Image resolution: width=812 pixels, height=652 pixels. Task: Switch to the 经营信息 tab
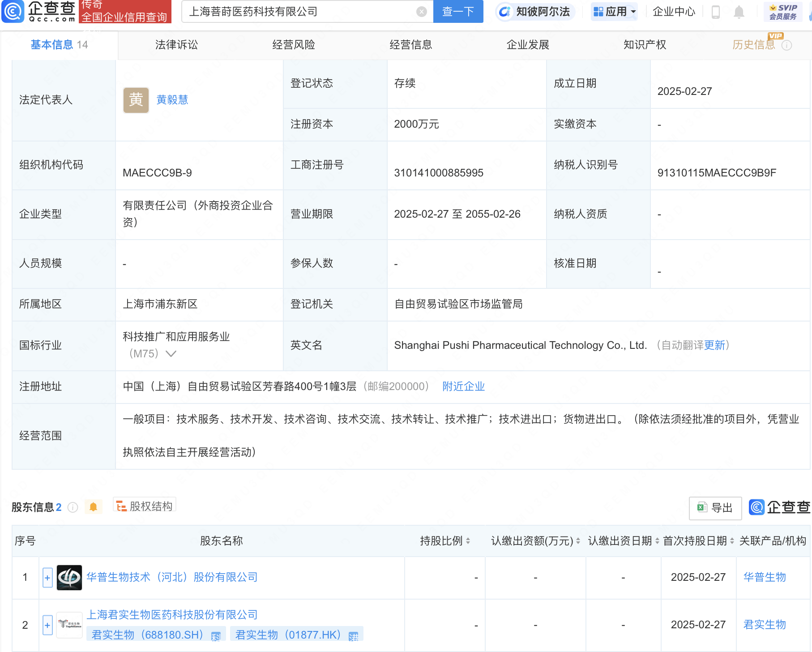(x=411, y=45)
